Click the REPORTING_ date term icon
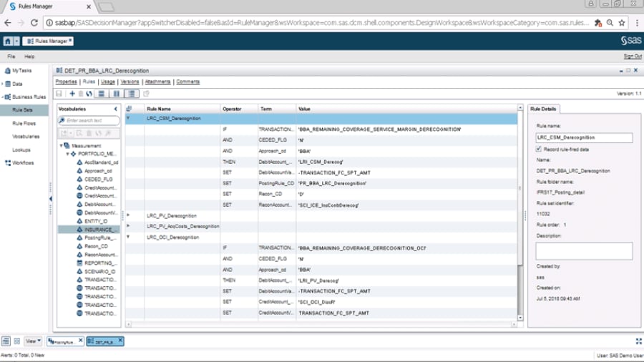The width and height of the screenshot is (644, 362). pyautogui.click(x=79, y=263)
